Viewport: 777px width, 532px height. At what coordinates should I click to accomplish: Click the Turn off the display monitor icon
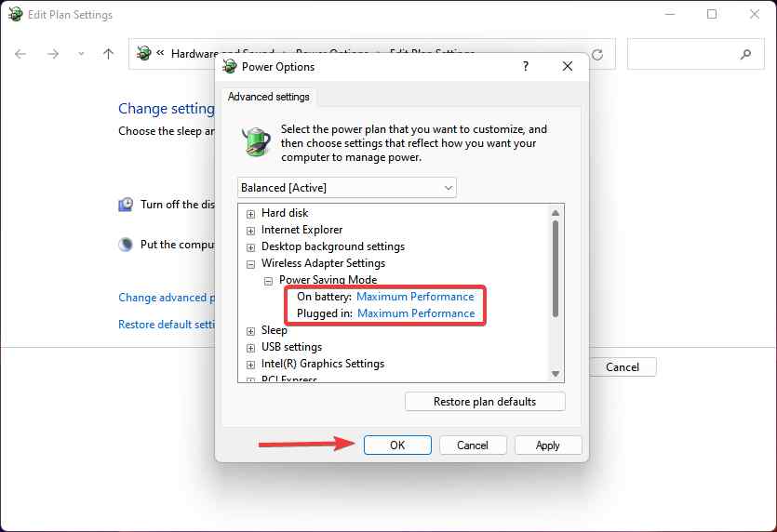point(126,205)
